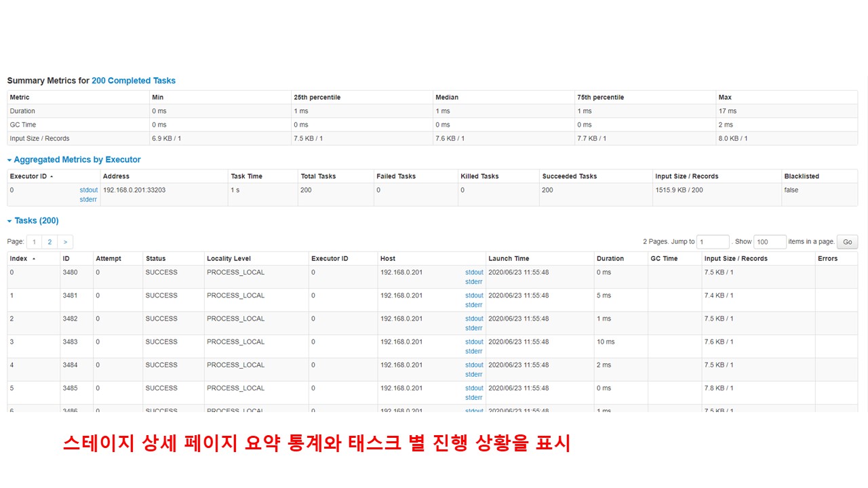Open stdout link for task 3482
The height and width of the screenshot is (488, 868).
[x=474, y=319]
